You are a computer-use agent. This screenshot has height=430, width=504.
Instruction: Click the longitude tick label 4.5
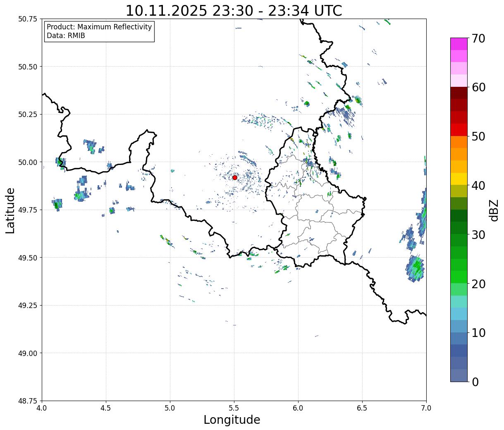[x=106, y=408]
